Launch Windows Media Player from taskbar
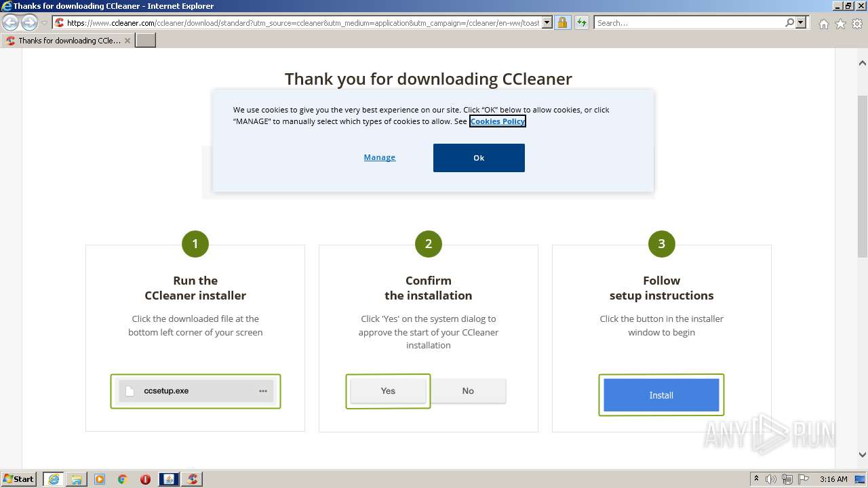868x488 pixels. click(100, 479)
